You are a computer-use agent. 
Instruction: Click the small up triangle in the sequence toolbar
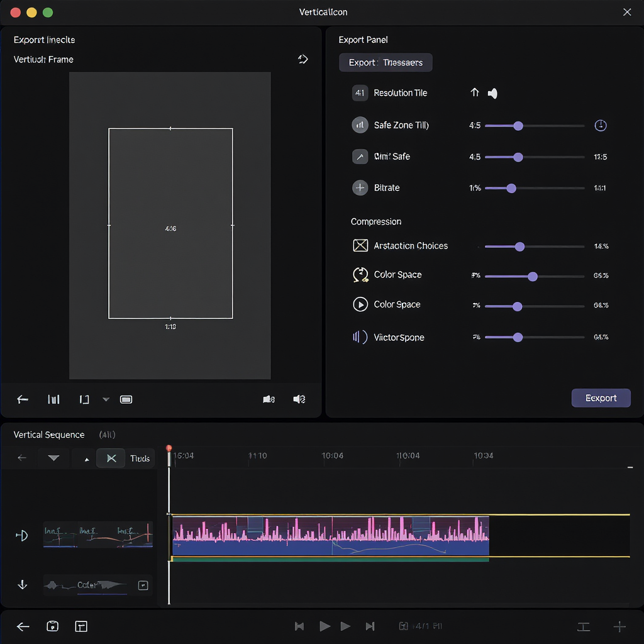pyautogui.click(x=87, y=460)
